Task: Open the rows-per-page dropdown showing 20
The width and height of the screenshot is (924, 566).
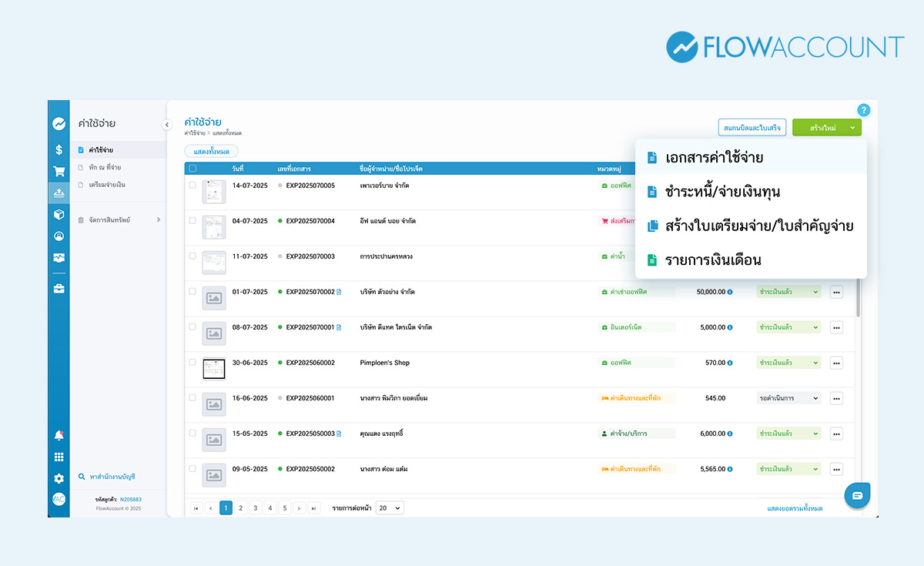Action: 390,508
